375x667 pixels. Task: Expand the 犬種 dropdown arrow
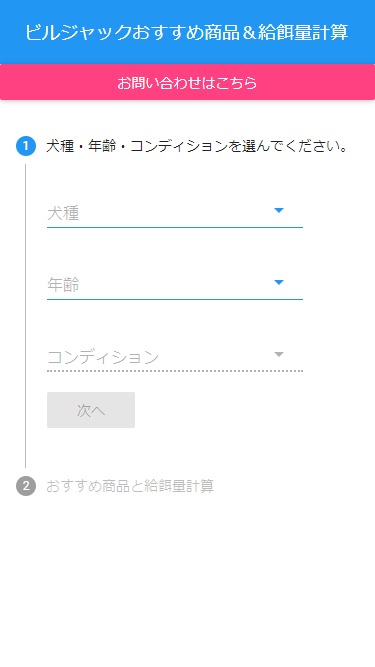tap(279, 210)
